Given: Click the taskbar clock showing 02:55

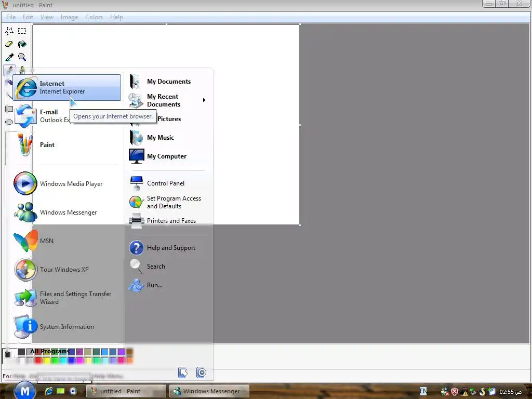Looking at the screenshot, I should (510, 392).
